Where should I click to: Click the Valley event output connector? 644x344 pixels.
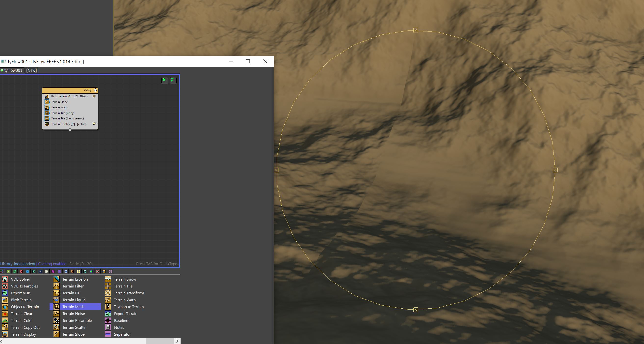[70, 130]
